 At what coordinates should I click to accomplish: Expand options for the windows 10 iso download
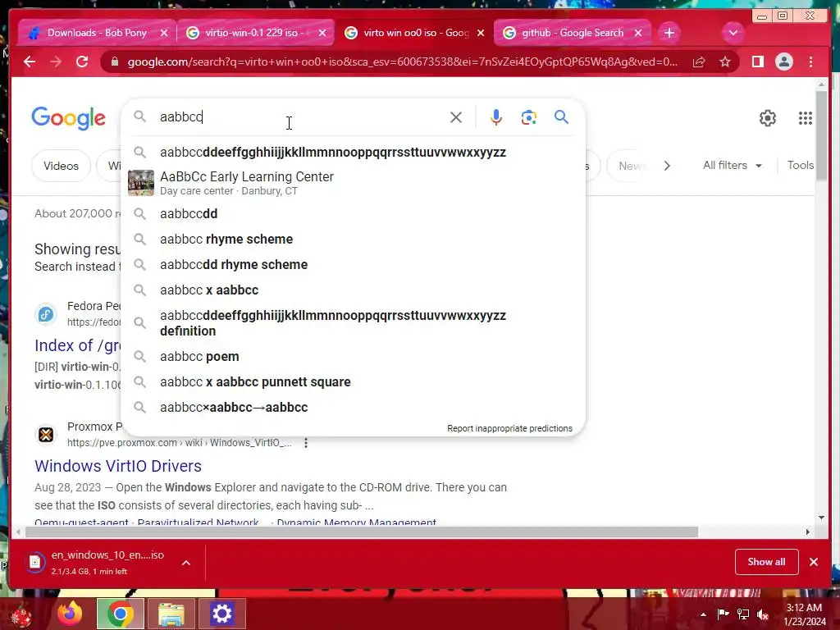[186, 563]
